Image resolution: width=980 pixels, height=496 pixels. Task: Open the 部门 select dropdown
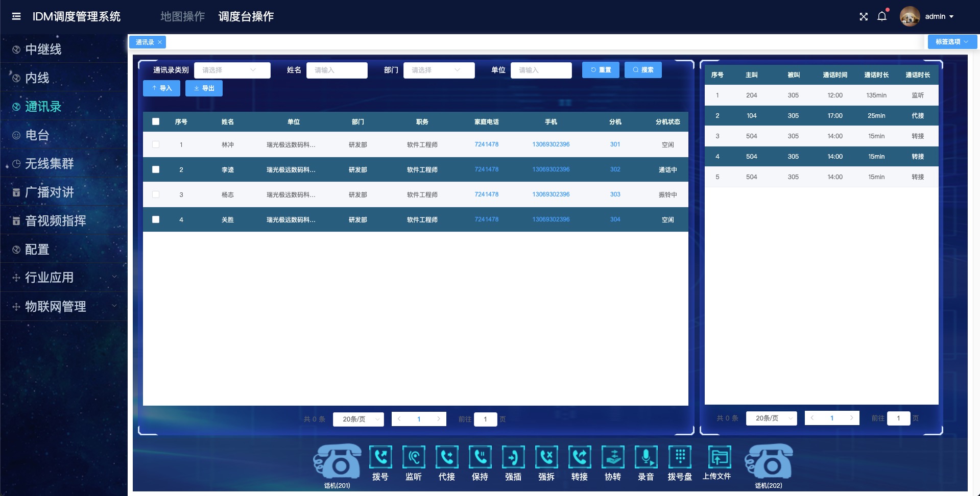click(x=439, y=70)
